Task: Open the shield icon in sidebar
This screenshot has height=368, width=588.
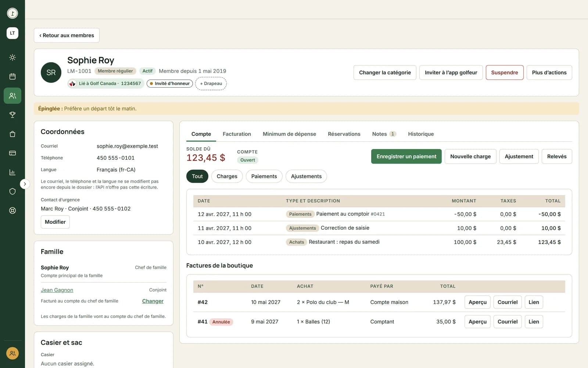Action: pos(12,191)
